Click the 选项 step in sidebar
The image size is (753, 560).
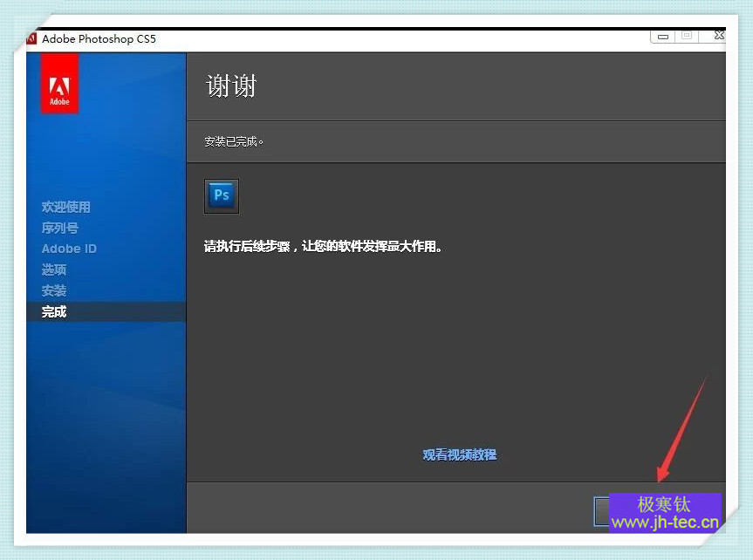pos(54,270)
